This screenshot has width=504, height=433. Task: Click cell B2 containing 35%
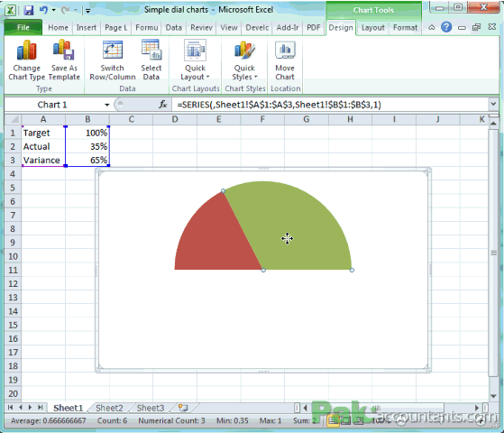tap(87, 146)
